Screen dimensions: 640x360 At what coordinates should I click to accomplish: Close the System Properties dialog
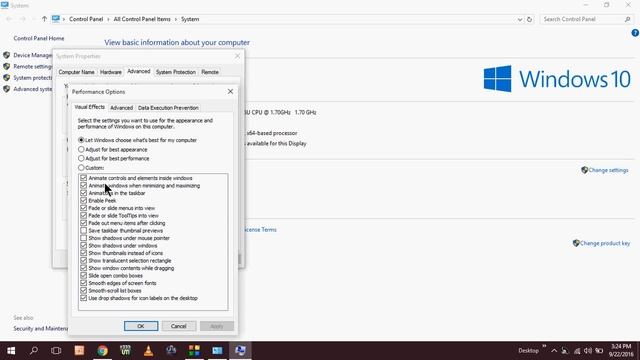pos(238,56)
